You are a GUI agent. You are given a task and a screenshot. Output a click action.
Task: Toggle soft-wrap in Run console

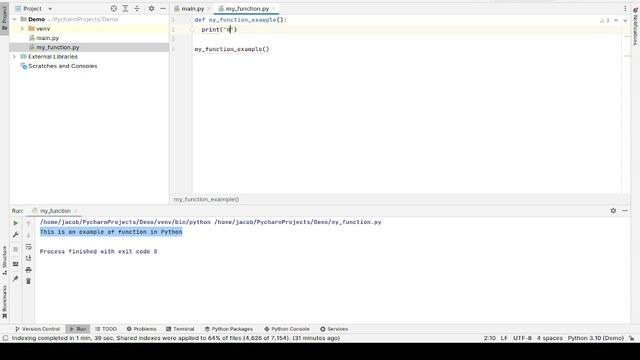(28, 247)
